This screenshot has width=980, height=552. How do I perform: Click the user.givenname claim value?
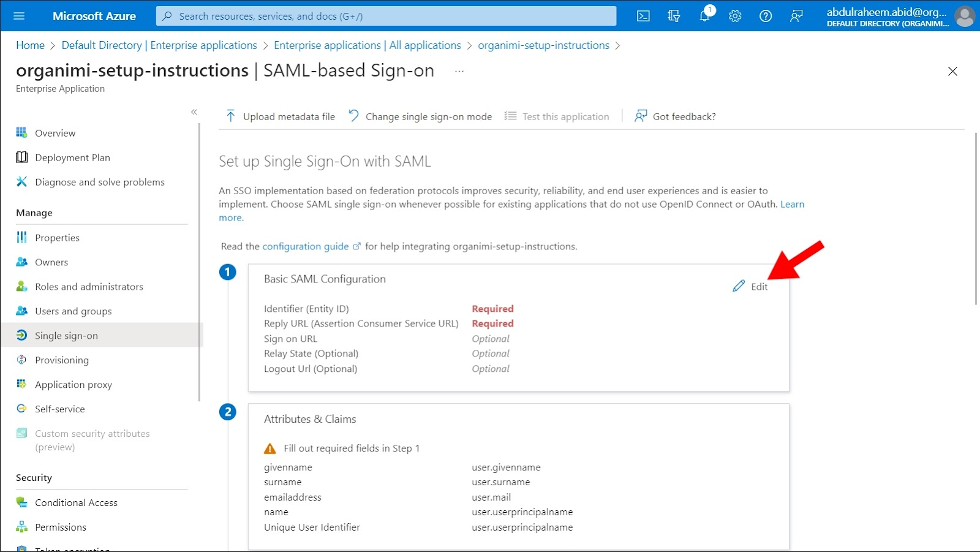click(x=506, y=467)
